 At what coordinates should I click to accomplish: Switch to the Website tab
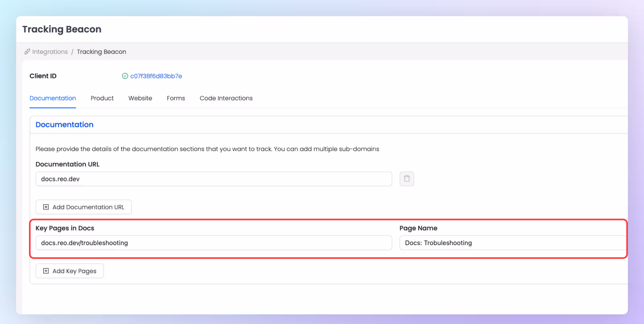pos(140,98)
